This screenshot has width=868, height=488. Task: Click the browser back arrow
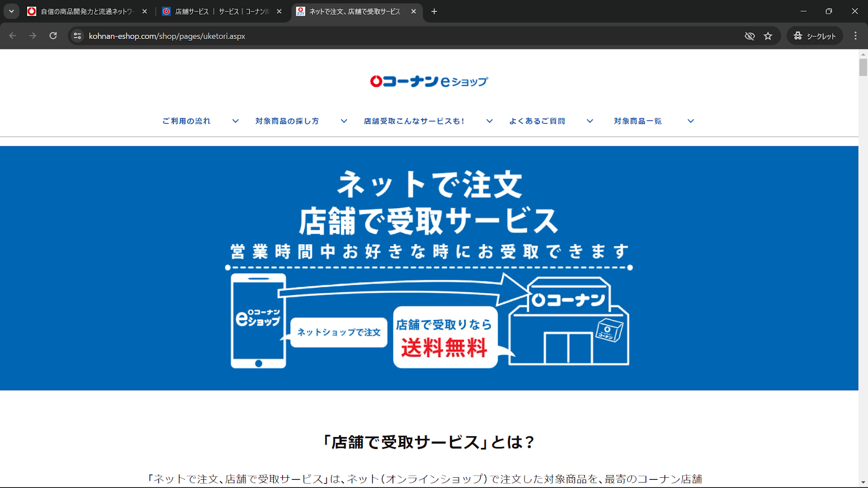tap(12, 36)
